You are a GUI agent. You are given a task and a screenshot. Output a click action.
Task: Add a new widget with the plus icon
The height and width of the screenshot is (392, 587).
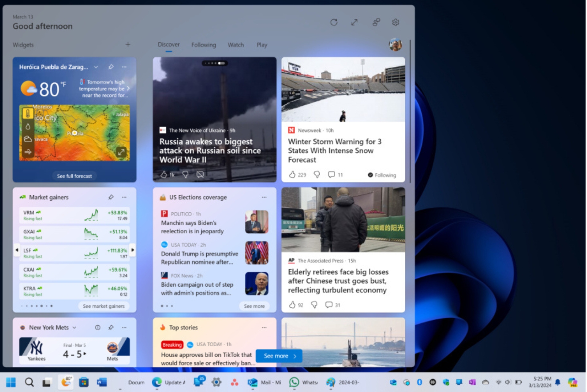click(128, 44)
